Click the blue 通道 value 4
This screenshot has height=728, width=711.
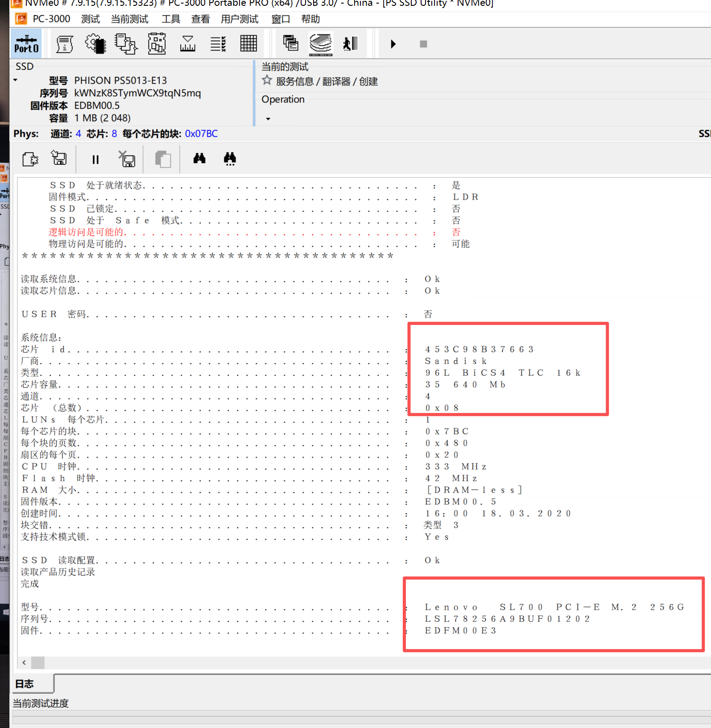78,134
